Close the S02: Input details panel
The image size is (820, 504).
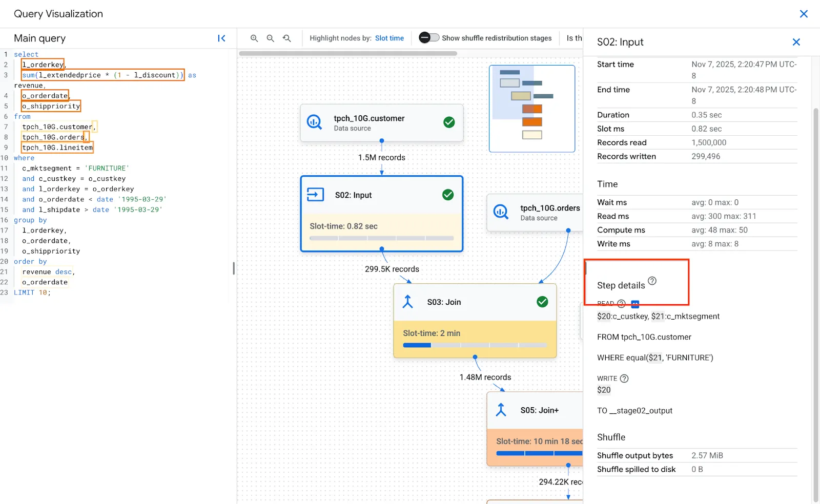tap(796, 42)
